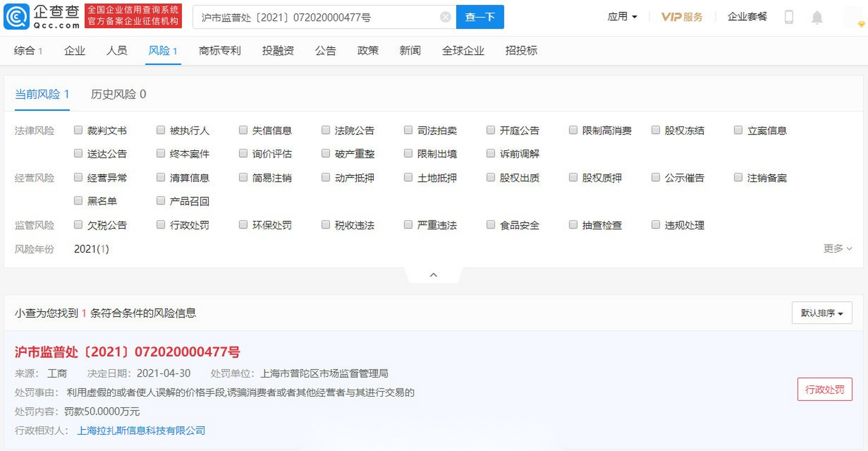This screenshot has height=451, width=868.
Task: Check the 行政处罚 filter checkbox
Action: [161, 224]
